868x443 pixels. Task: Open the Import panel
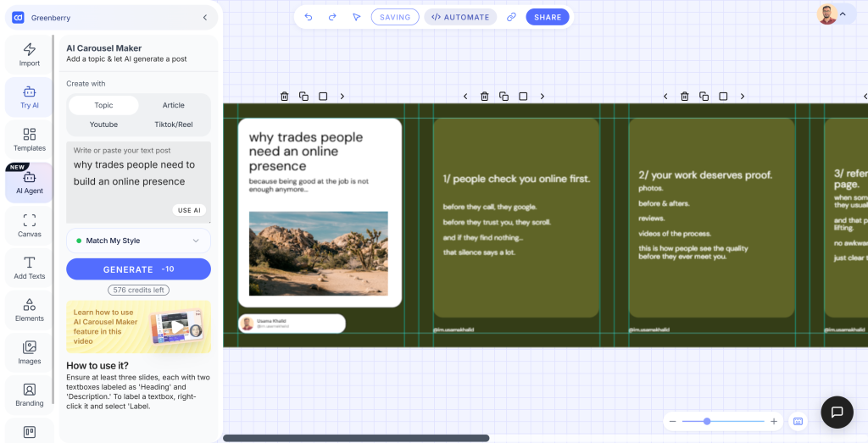[30, 55]
